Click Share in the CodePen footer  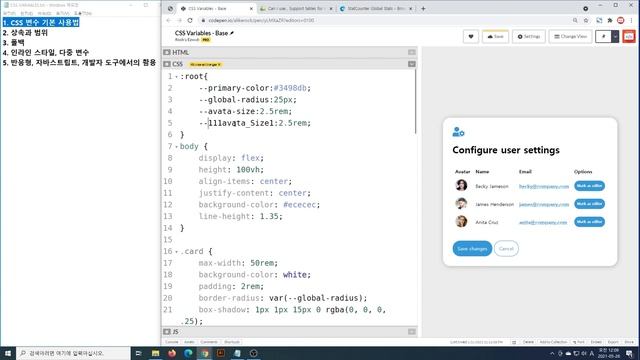click(x=629, y=342)
